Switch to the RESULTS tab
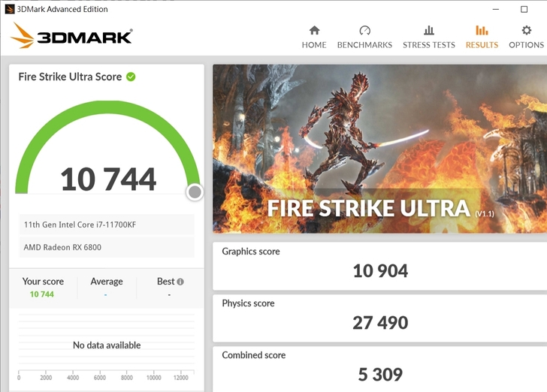547x392 pixels. point(482,37)
